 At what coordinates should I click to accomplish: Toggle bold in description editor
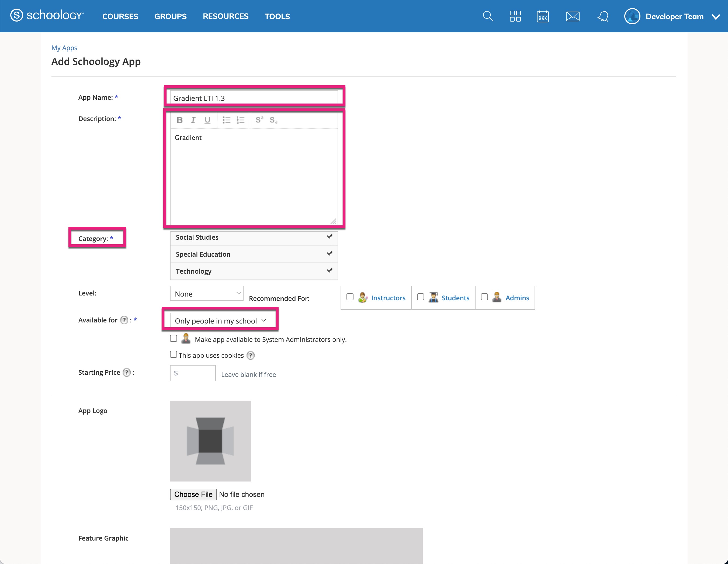click(179, 120)
